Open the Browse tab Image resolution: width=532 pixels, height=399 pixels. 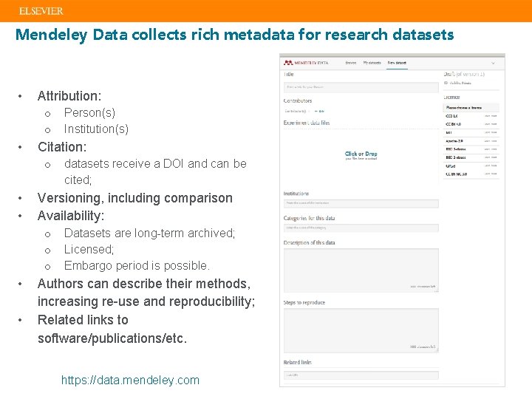click(x=350, y=63)
